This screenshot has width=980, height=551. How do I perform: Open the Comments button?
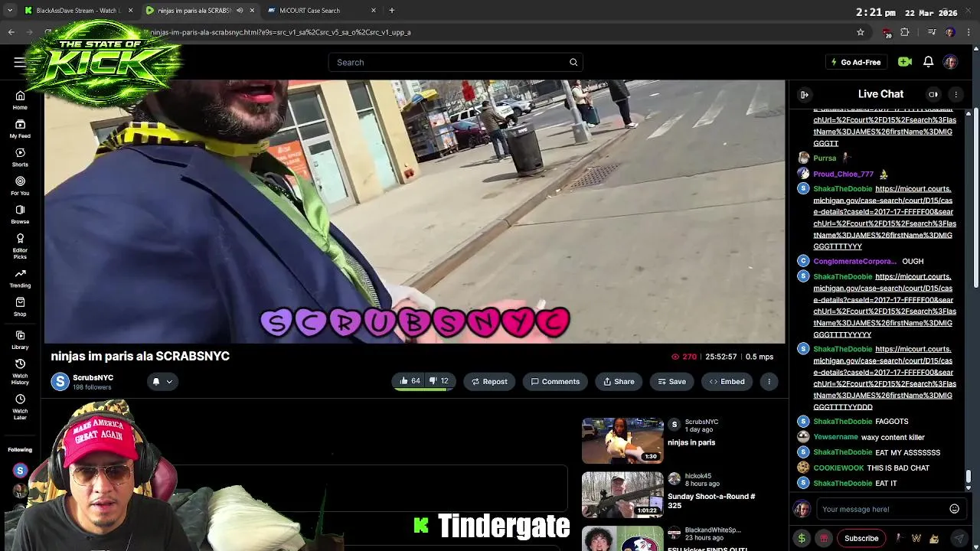[x=555, y=381]
